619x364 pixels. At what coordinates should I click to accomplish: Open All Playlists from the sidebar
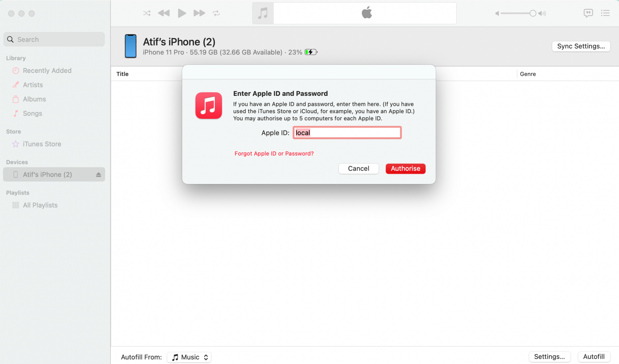[40, 205]
